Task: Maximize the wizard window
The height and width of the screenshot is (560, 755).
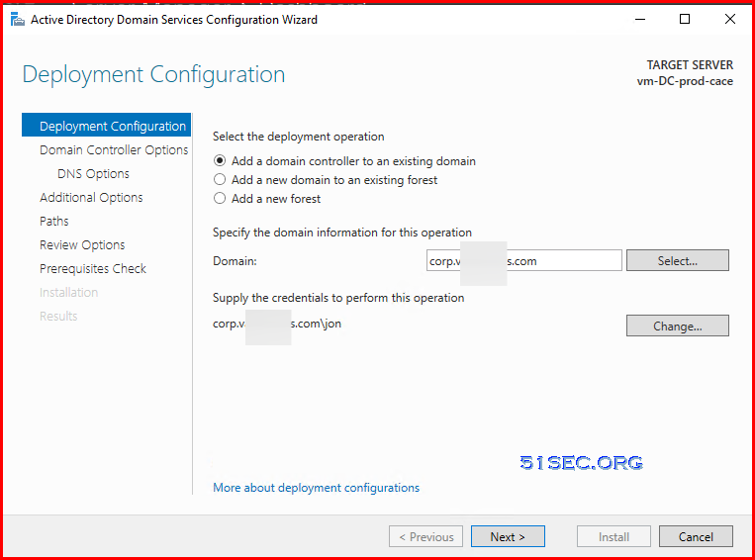Action: click(684, 19)
